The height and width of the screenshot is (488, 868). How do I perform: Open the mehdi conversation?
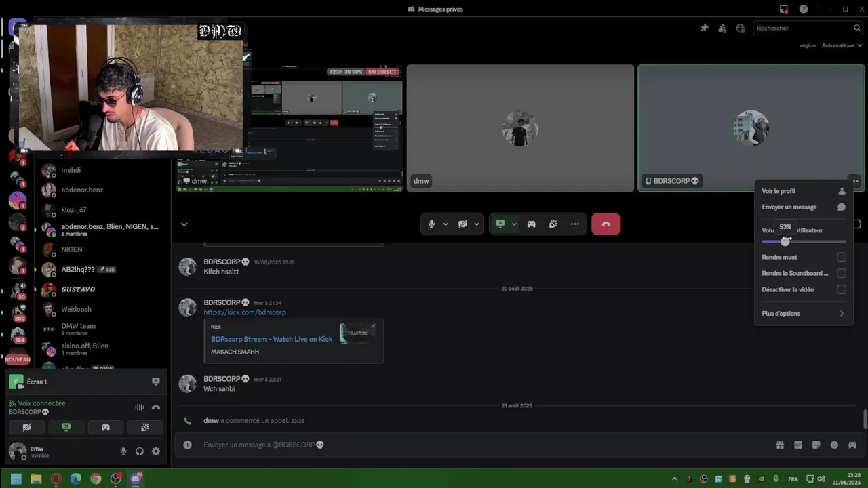tap(102, 170)
